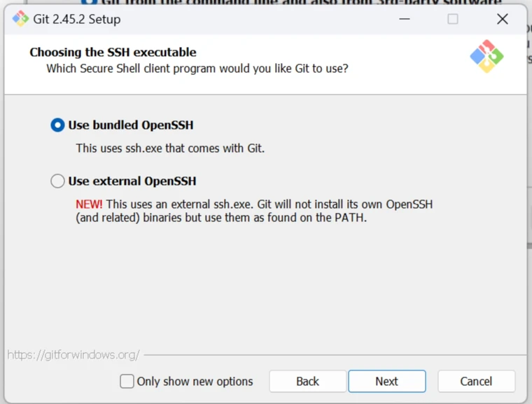Minimize the Git 2.45.2 Setup window
532x404 pixels.
[x=403, y=19]
